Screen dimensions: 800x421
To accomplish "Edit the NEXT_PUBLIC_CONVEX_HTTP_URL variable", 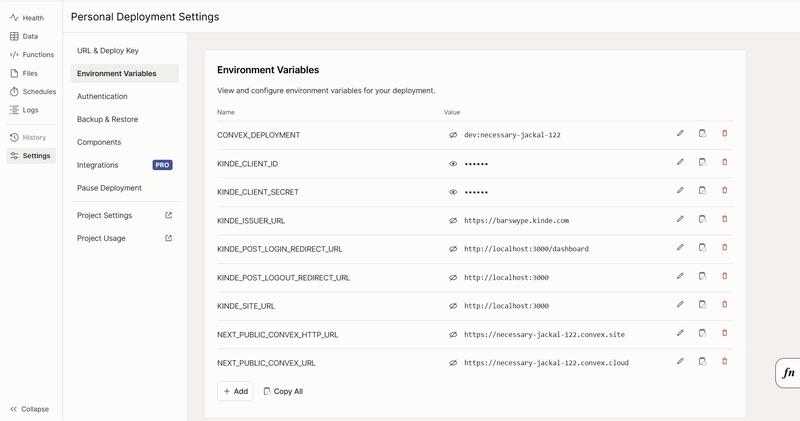I will click(x=680, y=333).
